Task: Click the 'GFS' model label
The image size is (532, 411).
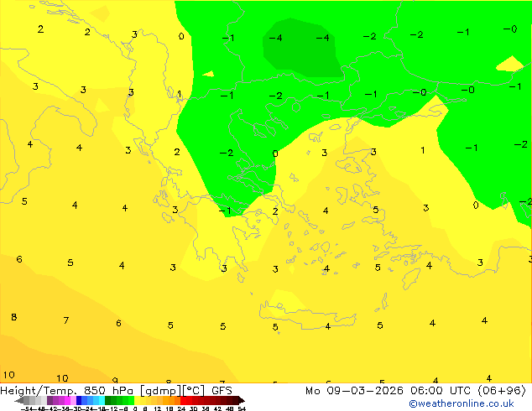Action: click(x=222, y=391)
